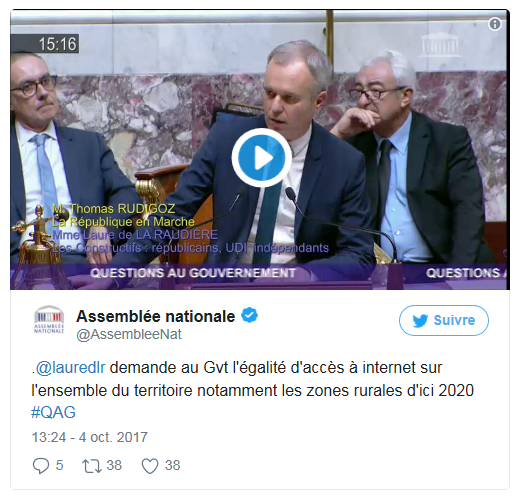Click the Twitter bird icon in Suivre
The height and width of the screenshot is (502, 522).
tap(420, 320)
